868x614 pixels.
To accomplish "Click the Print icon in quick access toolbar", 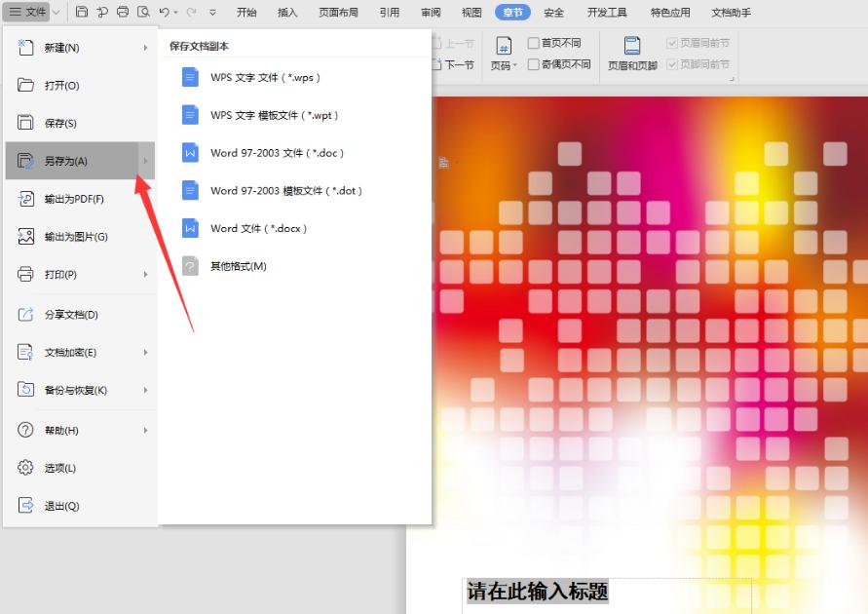I will pyautogui.click(x=124, y=12).
